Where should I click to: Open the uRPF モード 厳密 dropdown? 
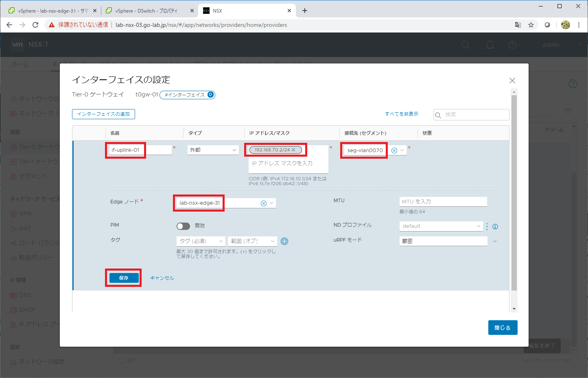[449, 241]
